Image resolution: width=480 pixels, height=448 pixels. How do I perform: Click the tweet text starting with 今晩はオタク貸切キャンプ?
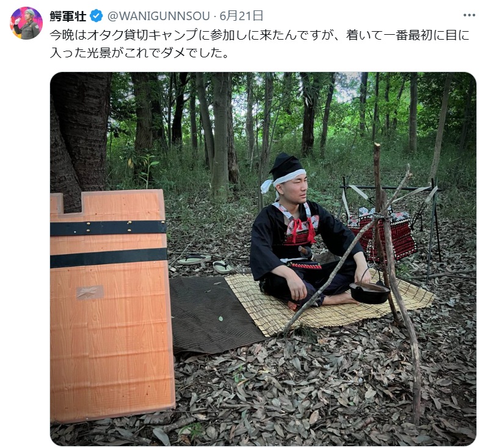260,44
